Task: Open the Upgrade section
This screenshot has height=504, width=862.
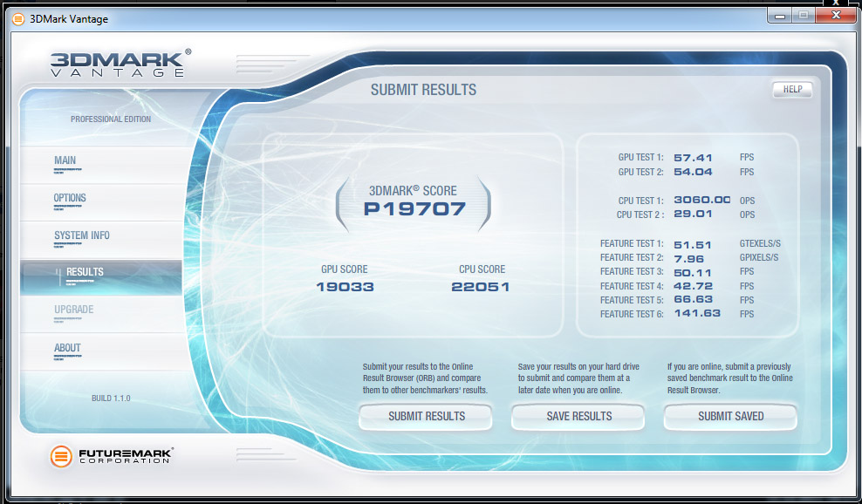Action: (x=100, y=314)
